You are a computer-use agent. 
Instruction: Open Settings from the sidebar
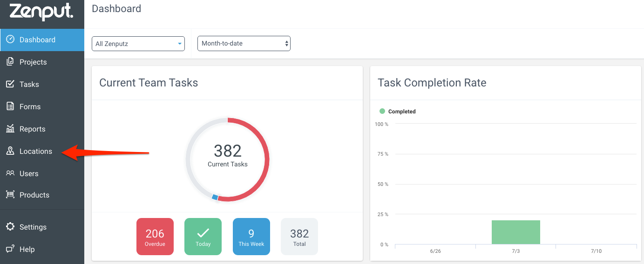click(x=42, y=227)
